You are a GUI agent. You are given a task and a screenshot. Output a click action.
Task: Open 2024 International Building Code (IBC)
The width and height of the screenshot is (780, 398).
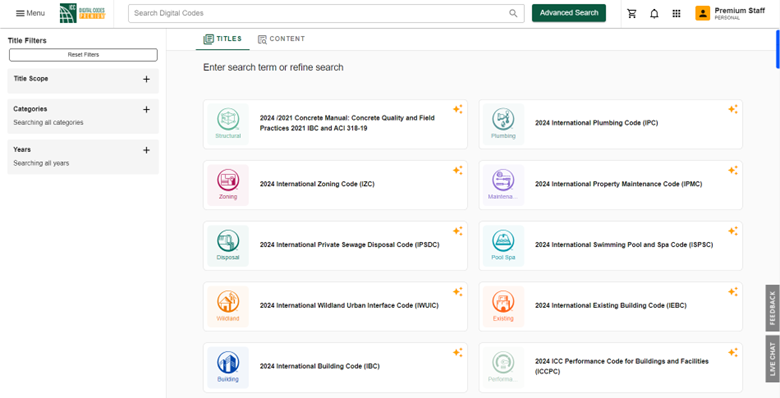(x=319, y=366)
